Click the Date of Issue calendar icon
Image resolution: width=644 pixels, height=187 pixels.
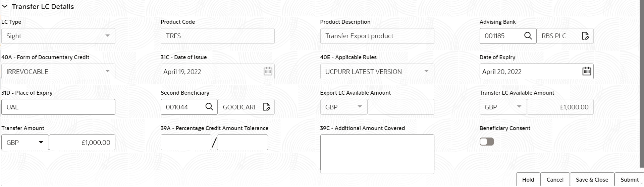[268, 72]
